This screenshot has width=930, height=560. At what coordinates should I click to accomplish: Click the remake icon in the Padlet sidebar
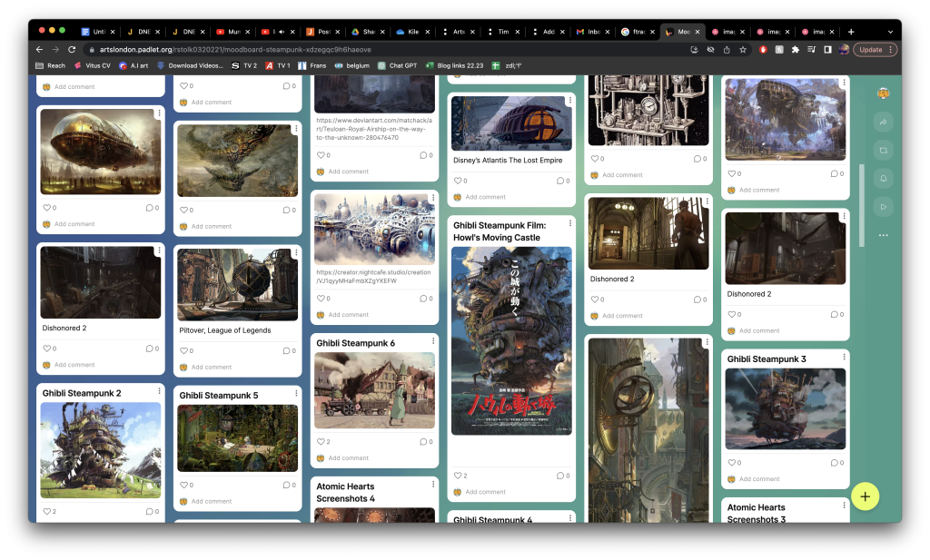coord(883,151)
